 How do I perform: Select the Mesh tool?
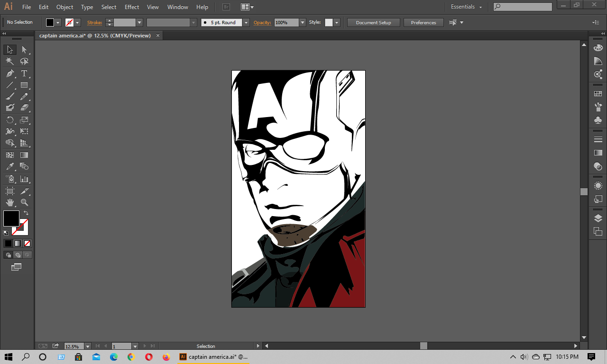pos(10,155)
